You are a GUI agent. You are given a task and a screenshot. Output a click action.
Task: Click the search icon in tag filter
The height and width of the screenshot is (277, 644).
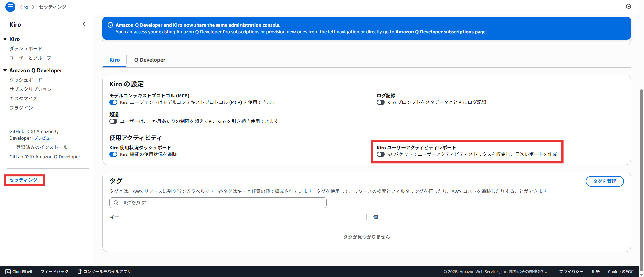click(x=116, y=203)
